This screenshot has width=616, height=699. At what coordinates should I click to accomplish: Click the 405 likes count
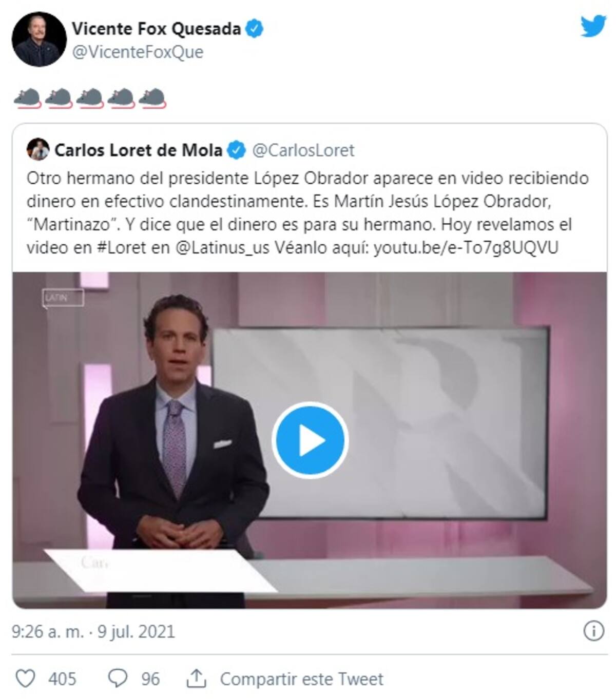pos(62,679)
